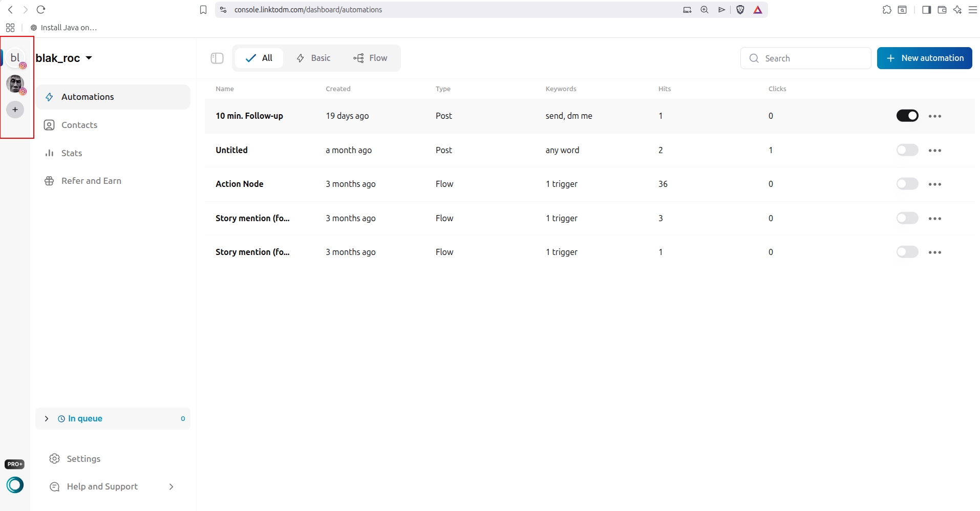Click the In queue count badge

pos(183,419)
